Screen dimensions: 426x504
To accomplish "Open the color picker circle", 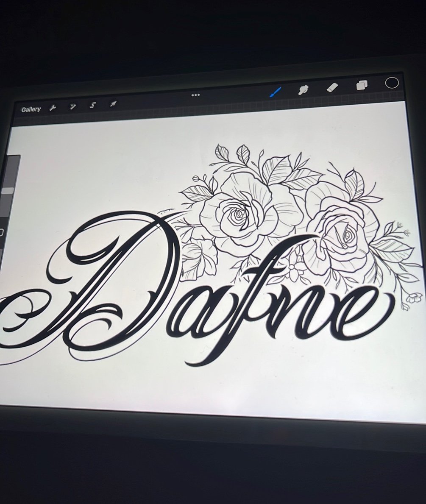I will (x=392, y=83).
